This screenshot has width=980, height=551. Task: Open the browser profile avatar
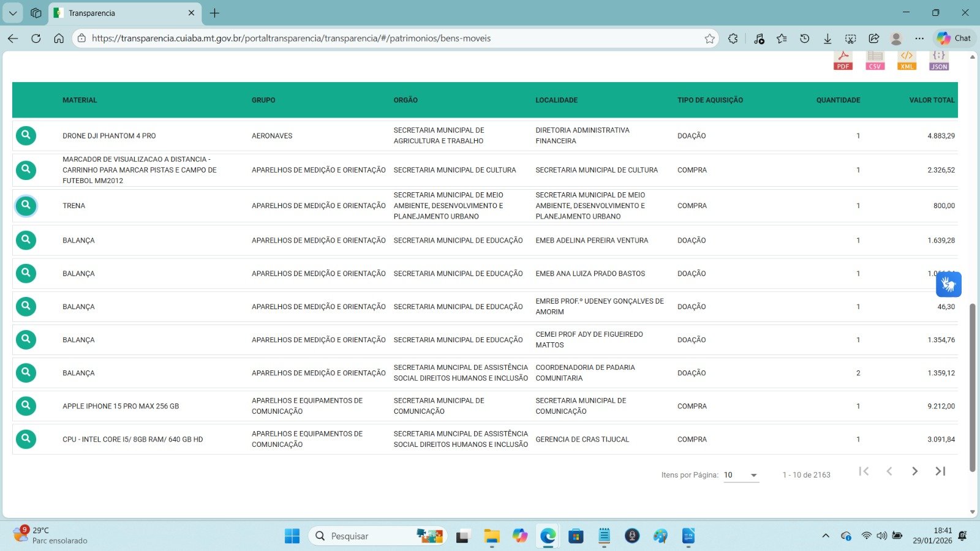click(896, 39)
